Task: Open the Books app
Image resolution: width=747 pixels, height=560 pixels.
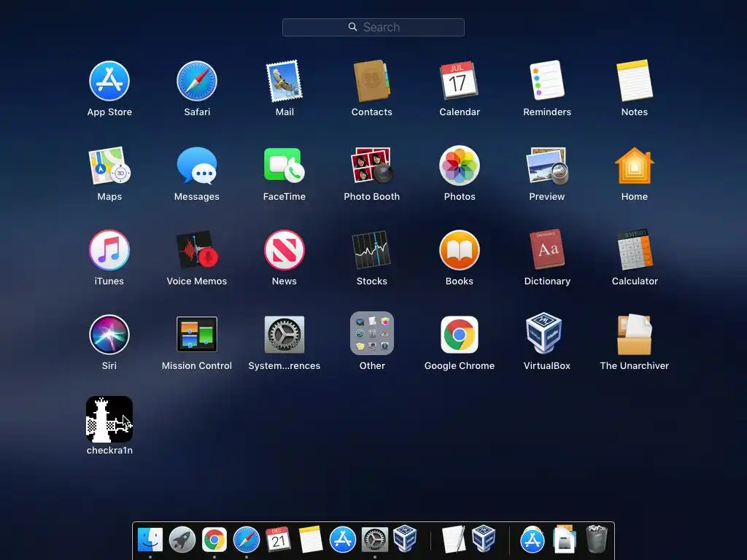Action: click(460, 250)
